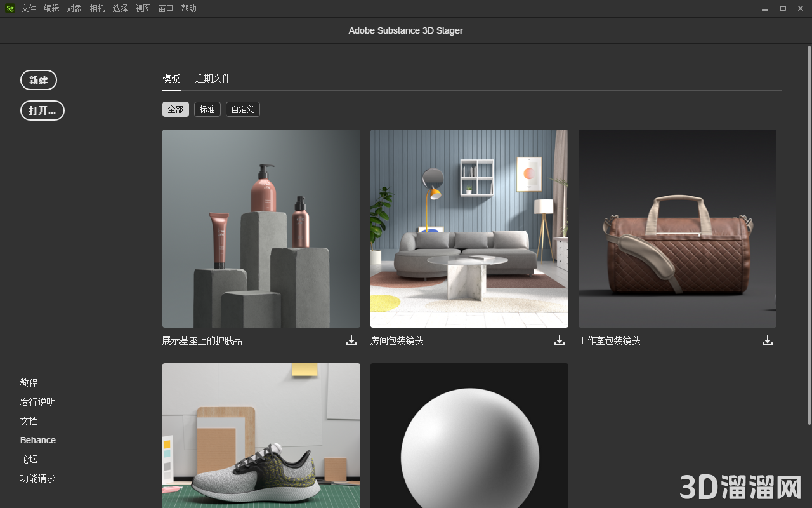The width and height of the screenshot is (812, 508).
Task: Open the Behance link
Action: (x=37, y=439)
